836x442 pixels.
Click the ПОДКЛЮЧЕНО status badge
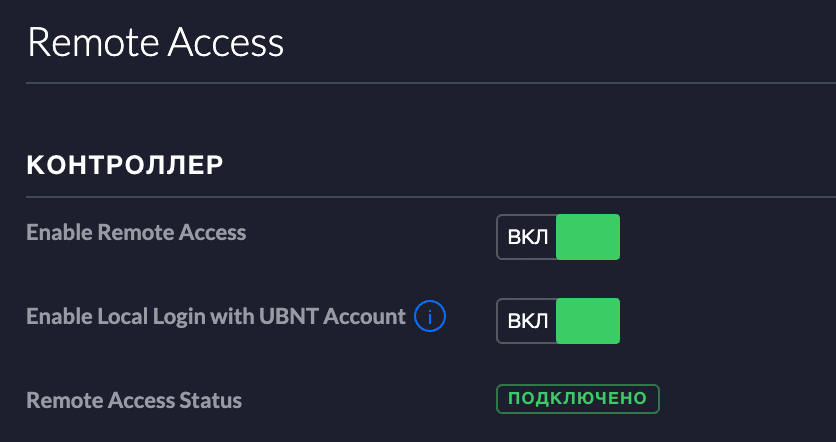click(x=578, y=399)
